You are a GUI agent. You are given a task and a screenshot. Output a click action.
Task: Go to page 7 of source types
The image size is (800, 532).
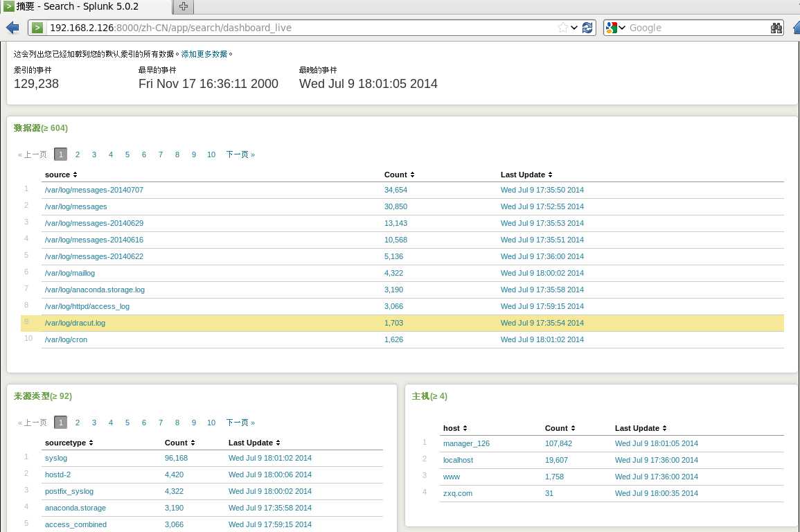[160, 423]
